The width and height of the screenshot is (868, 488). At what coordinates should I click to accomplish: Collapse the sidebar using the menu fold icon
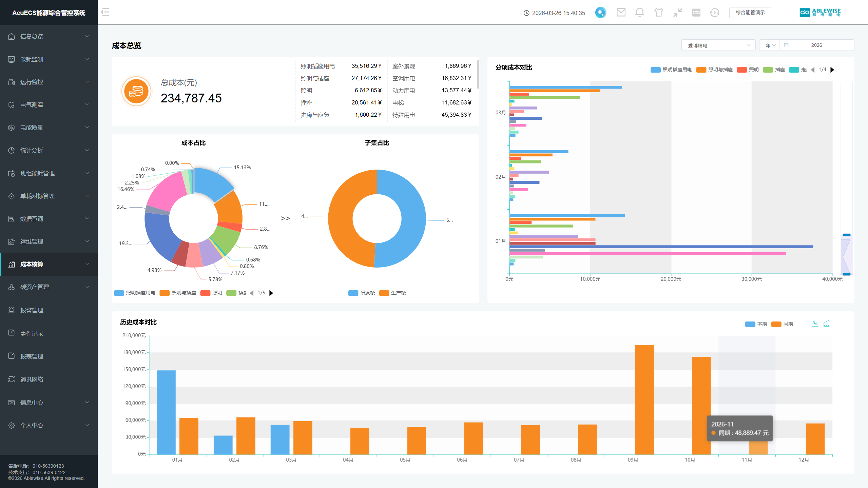pyautogui.click(x=105, y=12)
